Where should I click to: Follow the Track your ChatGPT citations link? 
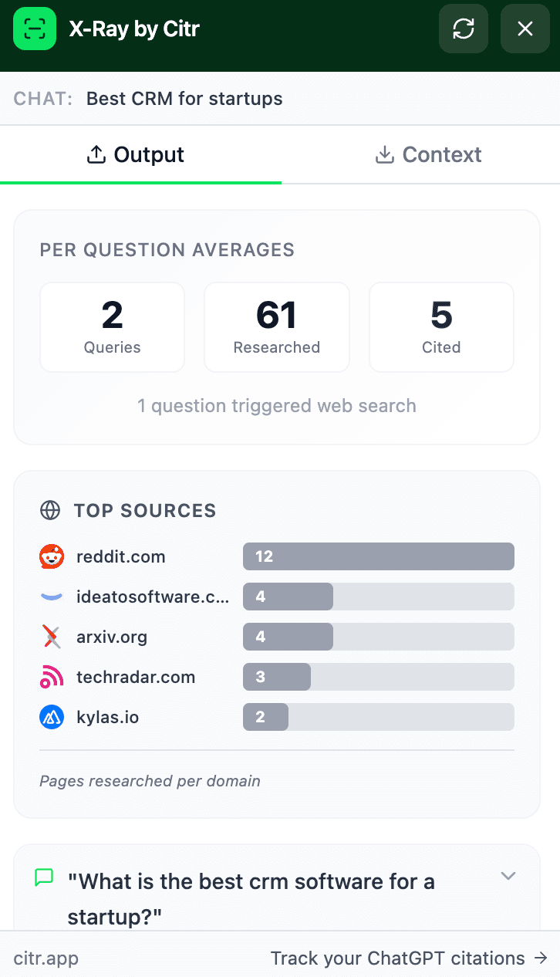tap(408, 958)
